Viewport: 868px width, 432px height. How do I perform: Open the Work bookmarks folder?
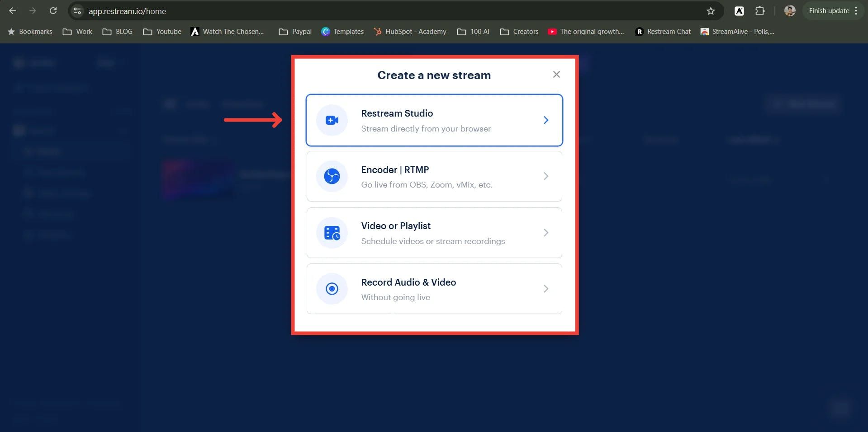click(77, 32)
